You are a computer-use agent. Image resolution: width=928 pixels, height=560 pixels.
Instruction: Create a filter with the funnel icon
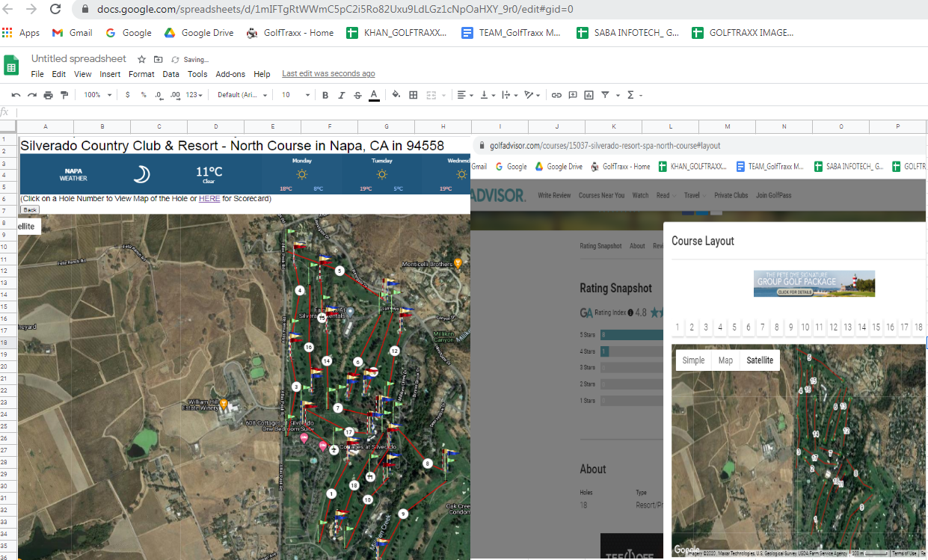pos(605,95)
